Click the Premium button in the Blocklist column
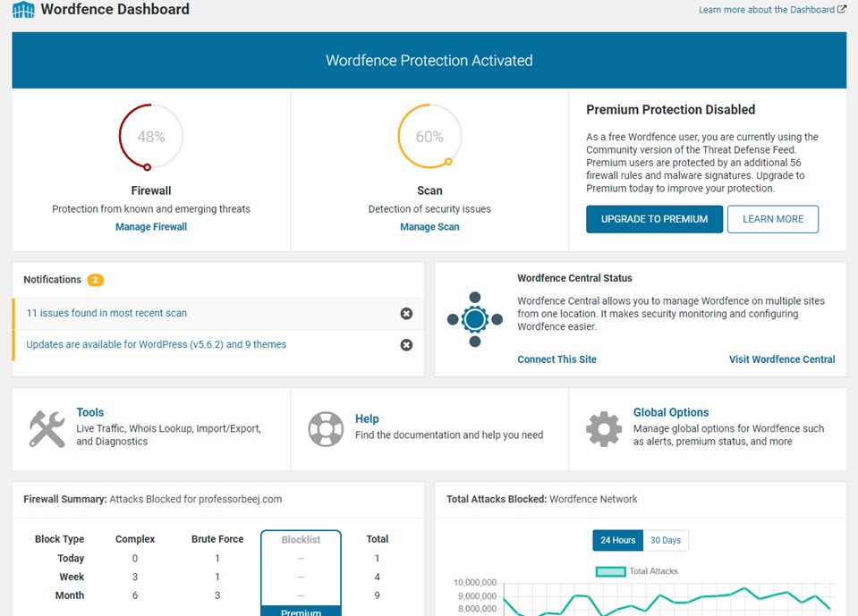The height and width of the screenshot is (616, 858). (301, 612)
